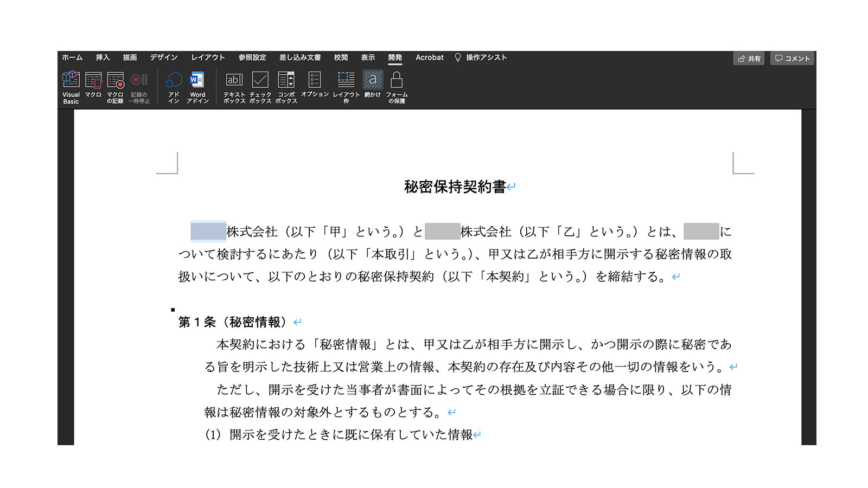This screenshot has width=868, height=488.
Task: Insert a テキストボックス form field
Action: (x=234, y=87)
